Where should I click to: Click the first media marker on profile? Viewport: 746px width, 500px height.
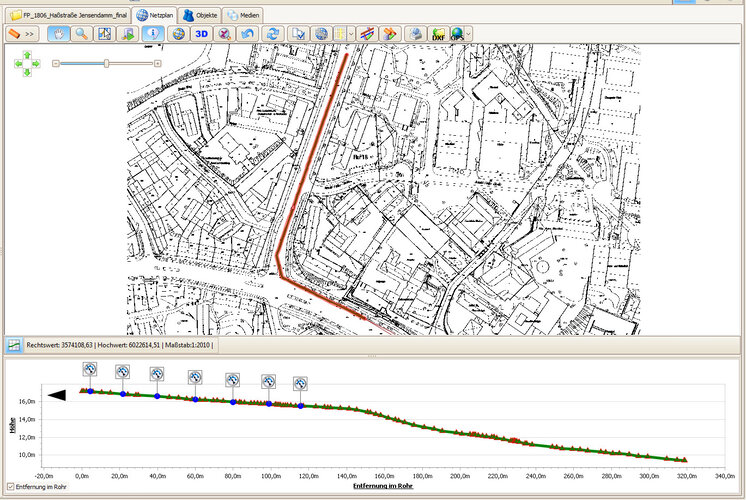click(x=90, y=370)
